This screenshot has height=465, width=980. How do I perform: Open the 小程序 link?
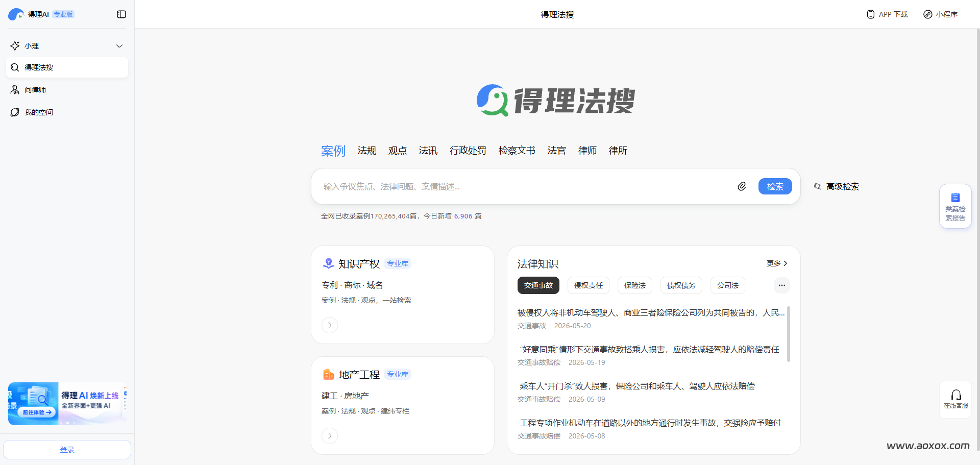point(941,14)
